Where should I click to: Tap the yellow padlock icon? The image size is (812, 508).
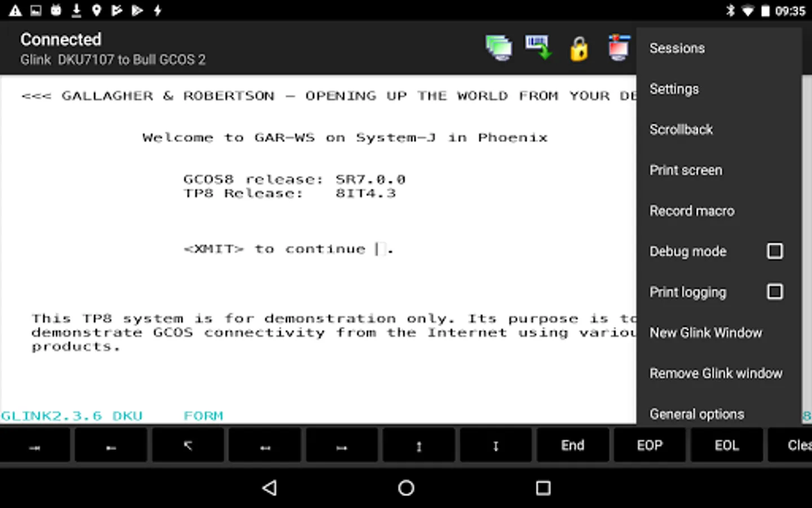coord(579,49)
